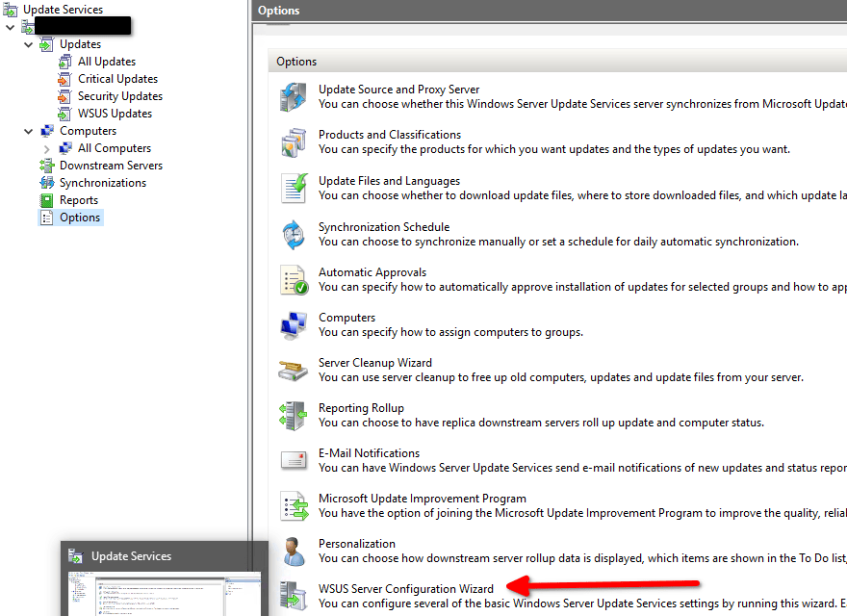Collapse the Computers tree node
The height and width of the screenshot is (616, 847).
[29, 131]
